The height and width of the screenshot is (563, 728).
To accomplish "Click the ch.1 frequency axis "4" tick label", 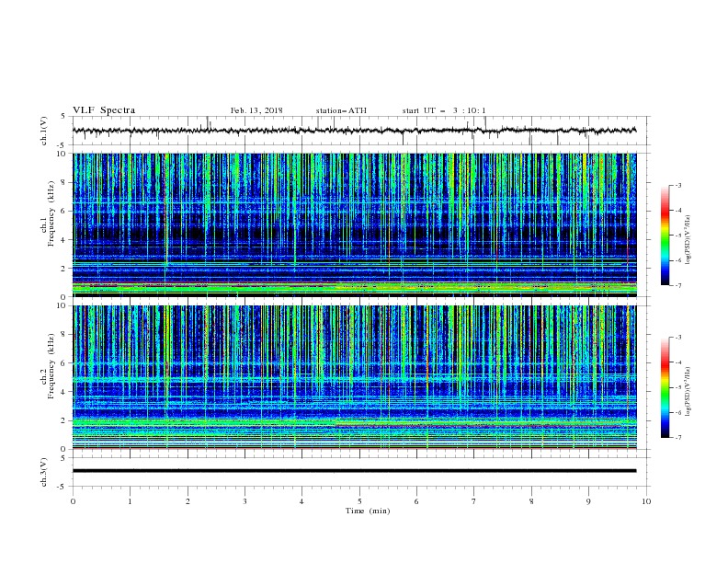I will (x=63, y=240).
